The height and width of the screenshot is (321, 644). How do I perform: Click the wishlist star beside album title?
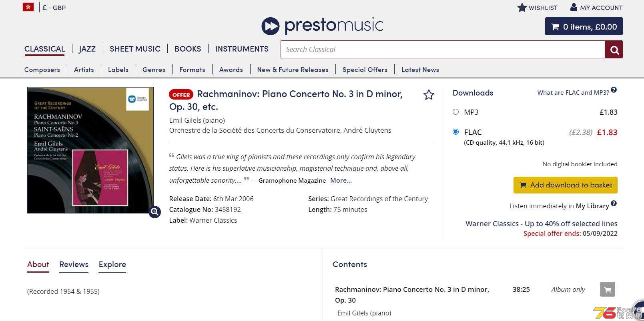[429, 95]
